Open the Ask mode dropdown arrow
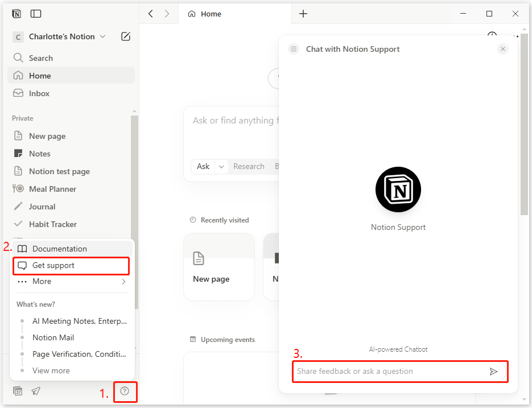This screenshot has width=532, height=408. [221, 167]
